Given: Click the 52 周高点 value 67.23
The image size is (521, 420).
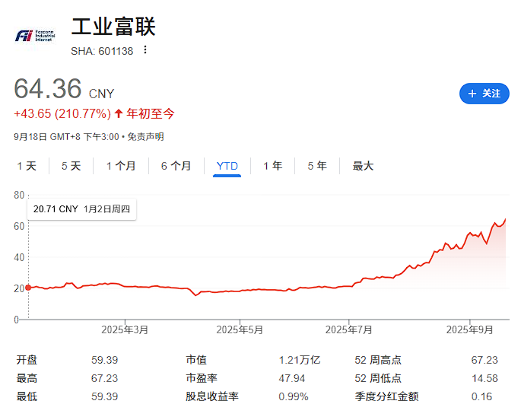Looking at the screenshot, I should click(484, 360).
